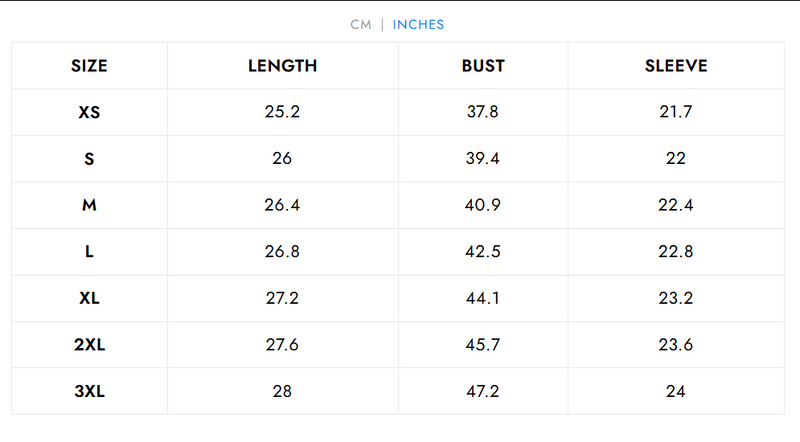Click the LENGTH column header
This screenshot has width=800, height=442.
point(282,66)
